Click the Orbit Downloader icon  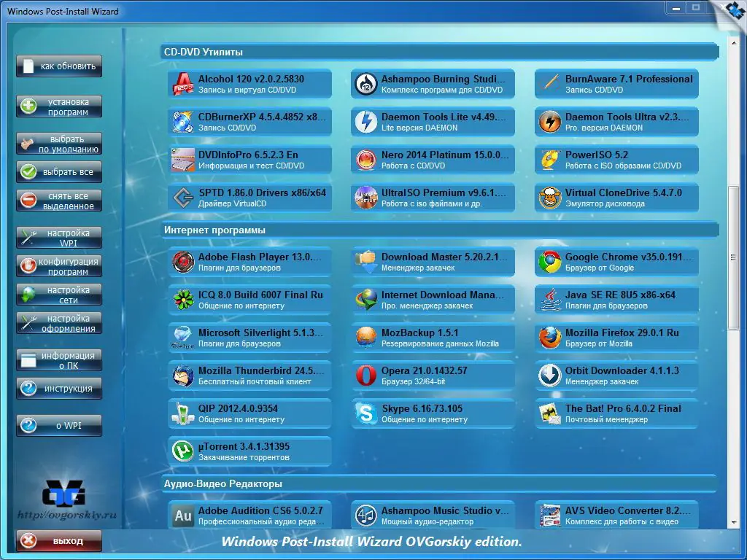pyautogui.click(x=550, y=376)
